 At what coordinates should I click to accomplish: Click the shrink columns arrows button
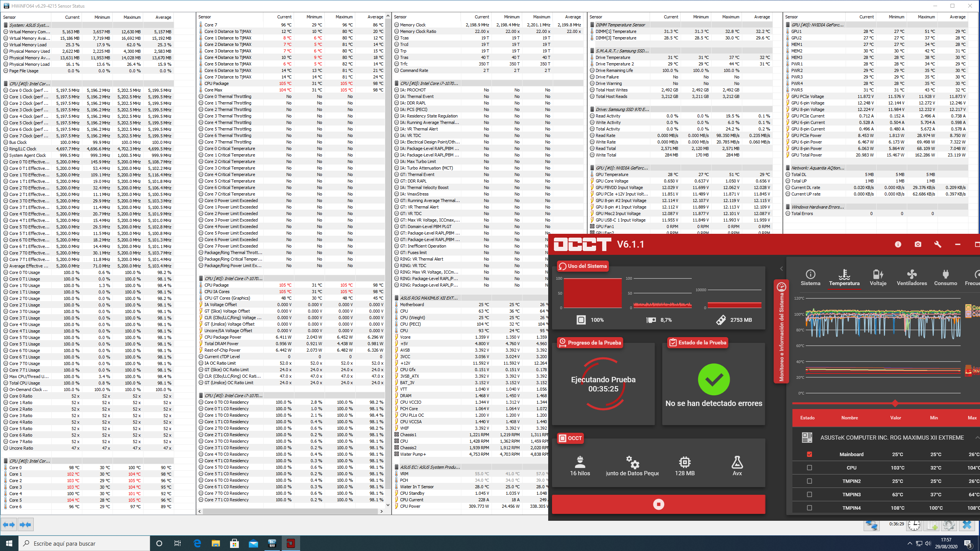point(25,525)
